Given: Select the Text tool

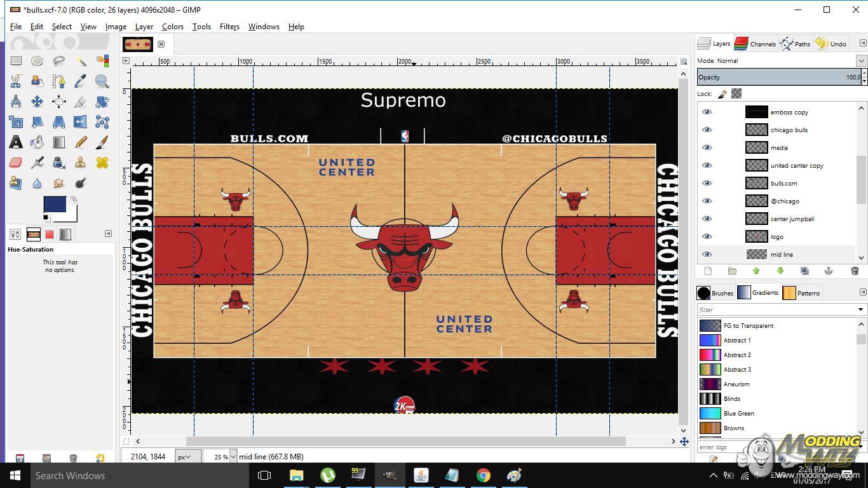Looking at the screenshot, I should click(16, 142).
